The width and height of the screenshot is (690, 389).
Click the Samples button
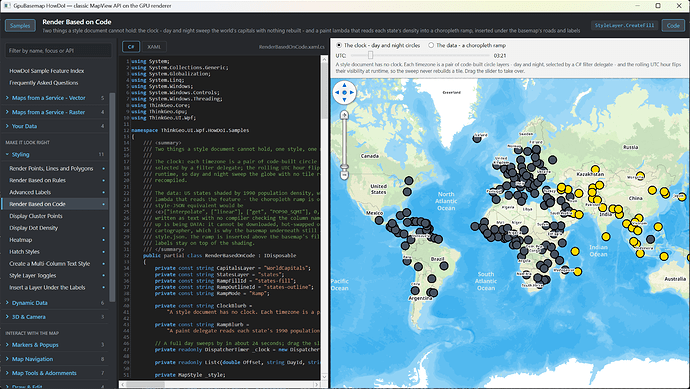(x=20, y=26)
